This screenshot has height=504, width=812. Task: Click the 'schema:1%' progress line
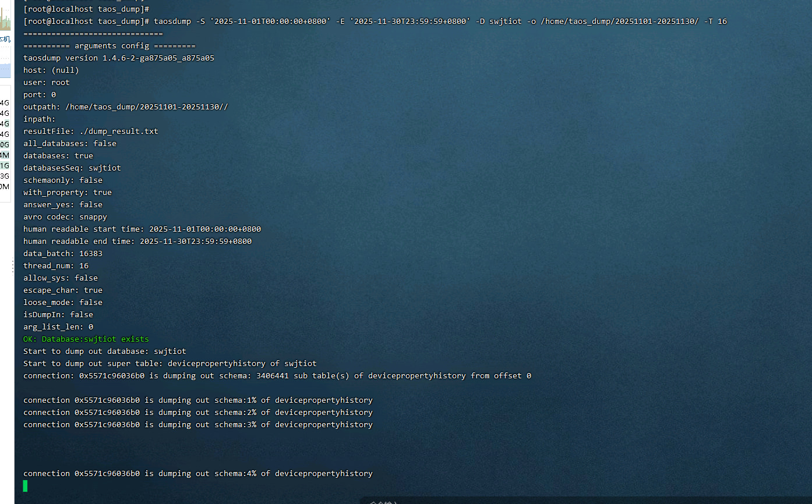(x=197, y=400)
